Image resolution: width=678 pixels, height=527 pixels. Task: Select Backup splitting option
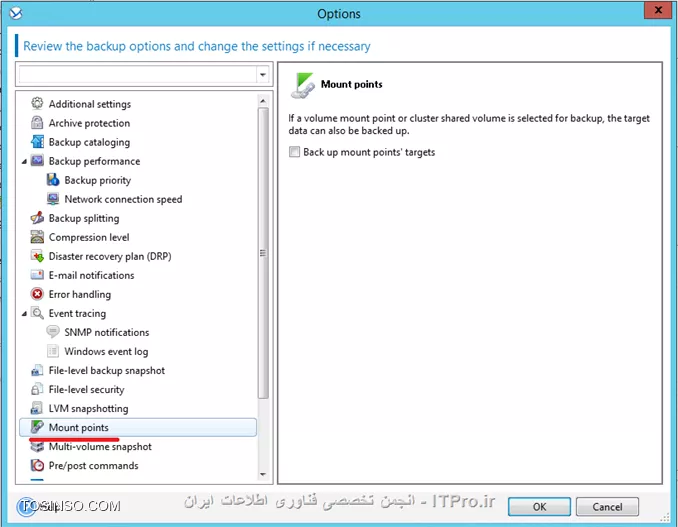pos(84,218)
